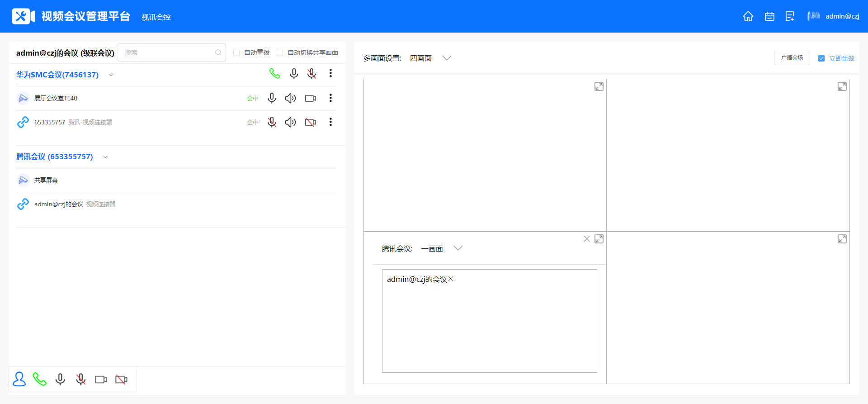This screenshot has width=868, height=404.
Task: Mute all in 华为SMC会议 row crossed microphone
Action: [311, 73]
